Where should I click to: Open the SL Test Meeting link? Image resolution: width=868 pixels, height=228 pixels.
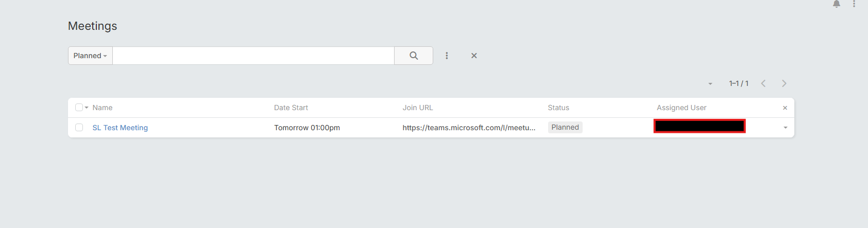(x=120, y=128)
